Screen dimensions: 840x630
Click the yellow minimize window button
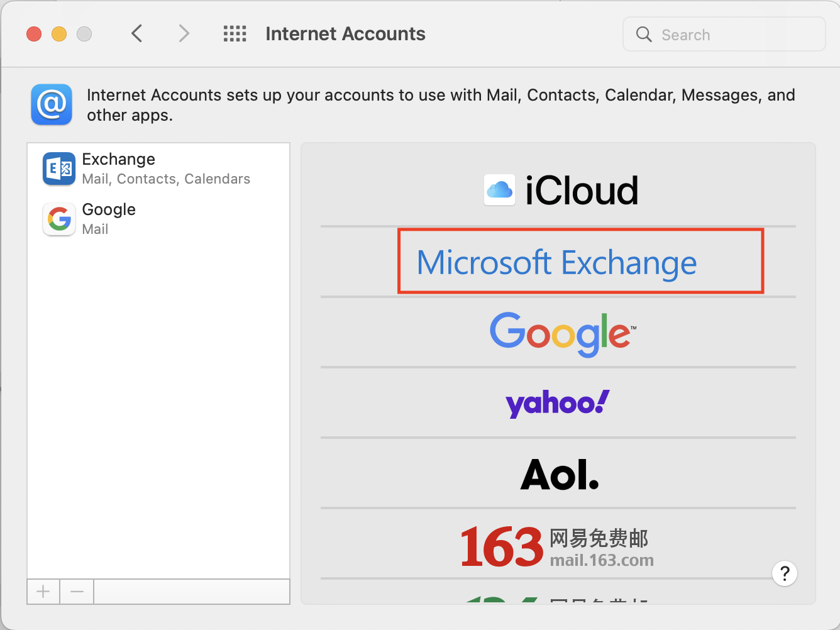pos(59,34)
